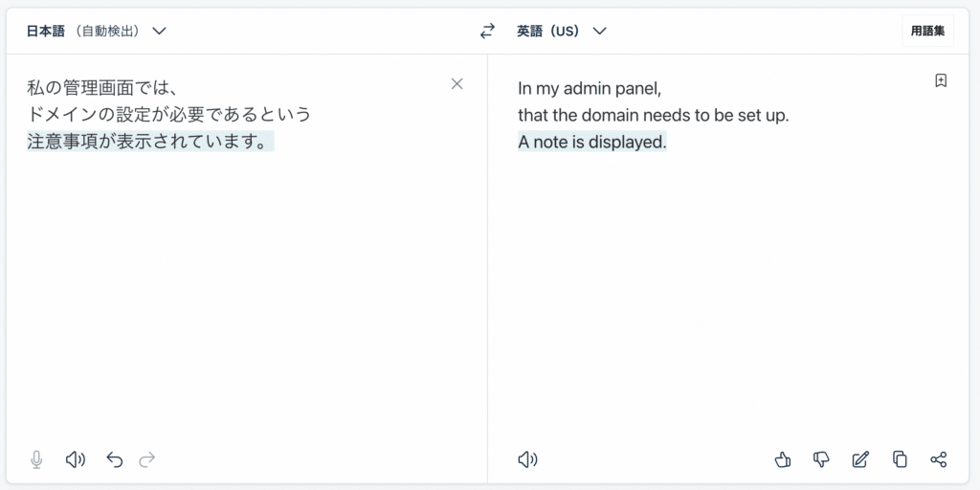Share the translation
Screen dimensions: 980x490
click(x=938, y=460)
